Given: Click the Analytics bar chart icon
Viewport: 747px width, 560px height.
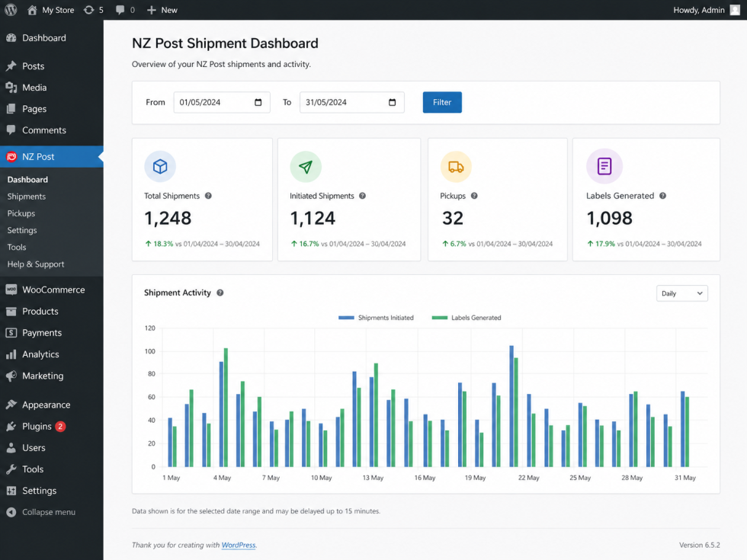Looking at the screenshot, I should pyautogui.click(x=11, y=354).
